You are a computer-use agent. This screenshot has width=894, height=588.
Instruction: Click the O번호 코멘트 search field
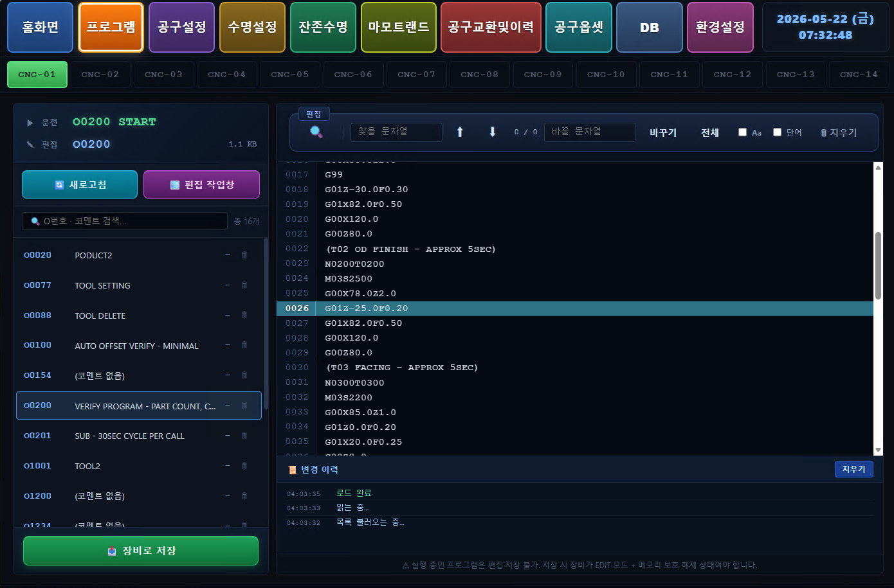click(125, 221)
